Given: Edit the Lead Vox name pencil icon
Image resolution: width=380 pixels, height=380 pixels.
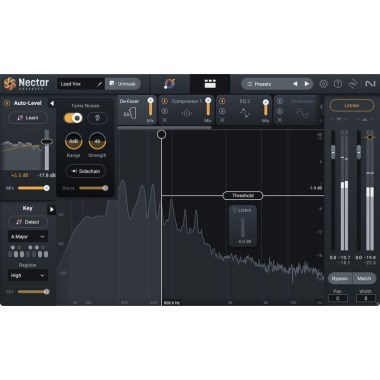Looking at the screenshot, I should pyautogui.click(x=99, y=84).
